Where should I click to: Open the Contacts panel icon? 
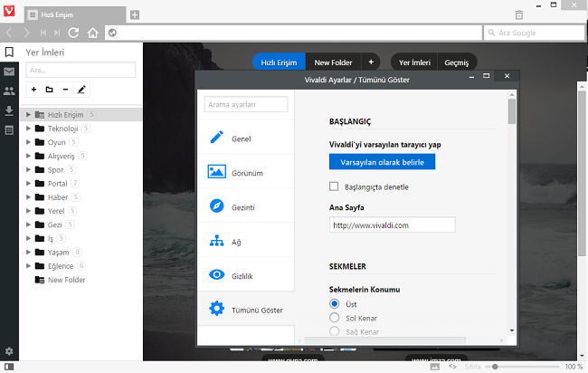pos(9,91)
